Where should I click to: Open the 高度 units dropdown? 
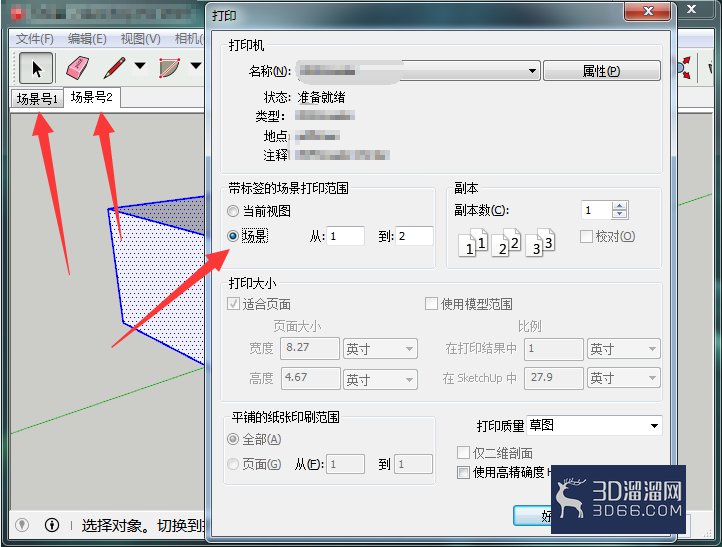[x=380, y=379]
